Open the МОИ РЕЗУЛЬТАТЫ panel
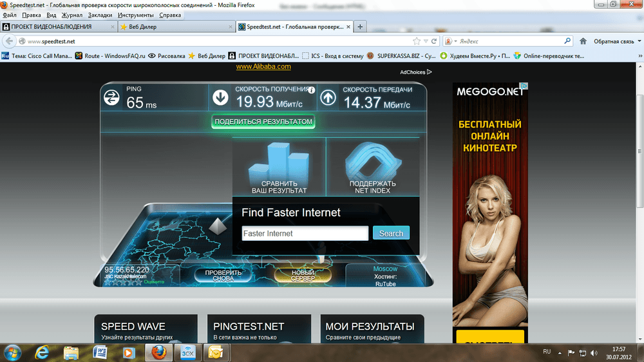The image size is (644, 362). tap(372, 329)
